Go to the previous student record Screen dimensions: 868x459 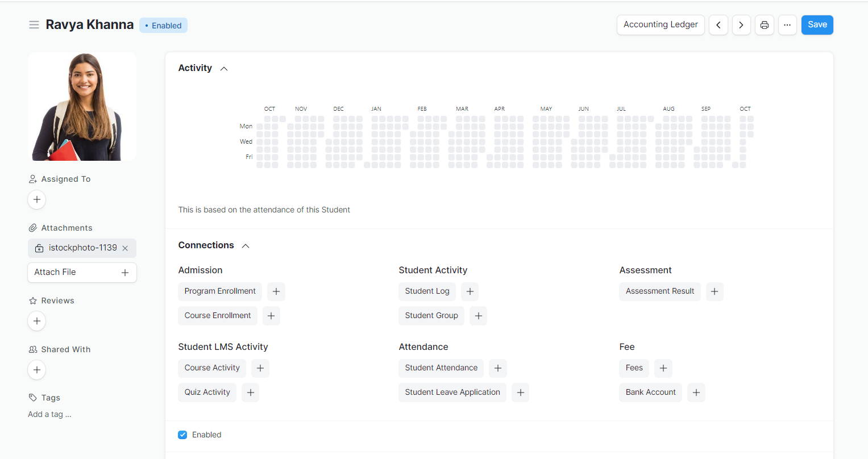(718, 25)
